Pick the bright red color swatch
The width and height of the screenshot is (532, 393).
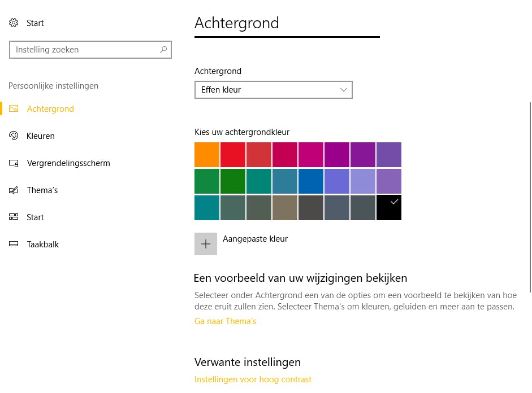coord(233,155)
